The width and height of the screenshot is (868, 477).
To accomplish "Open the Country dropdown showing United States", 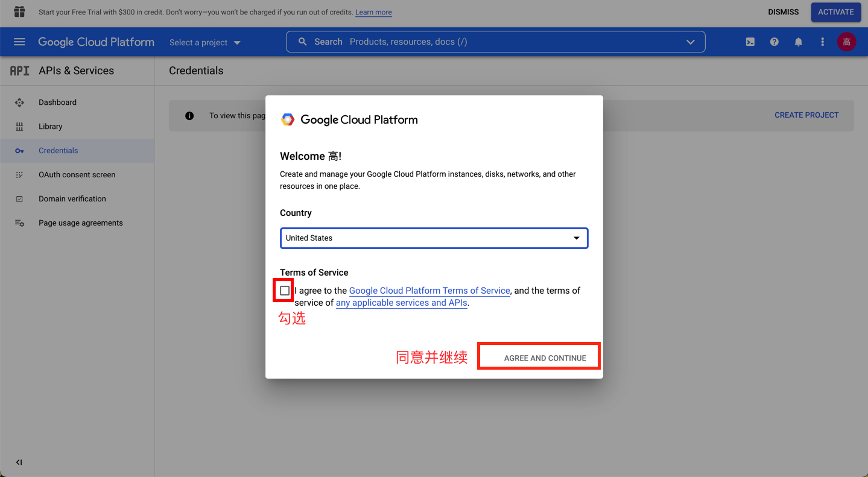I will 434,238.
